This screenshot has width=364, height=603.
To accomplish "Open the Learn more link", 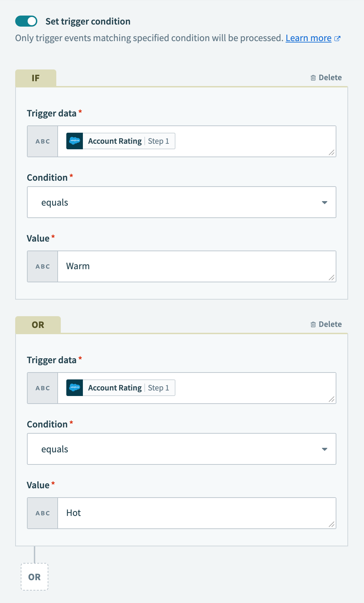I will 308,38.
